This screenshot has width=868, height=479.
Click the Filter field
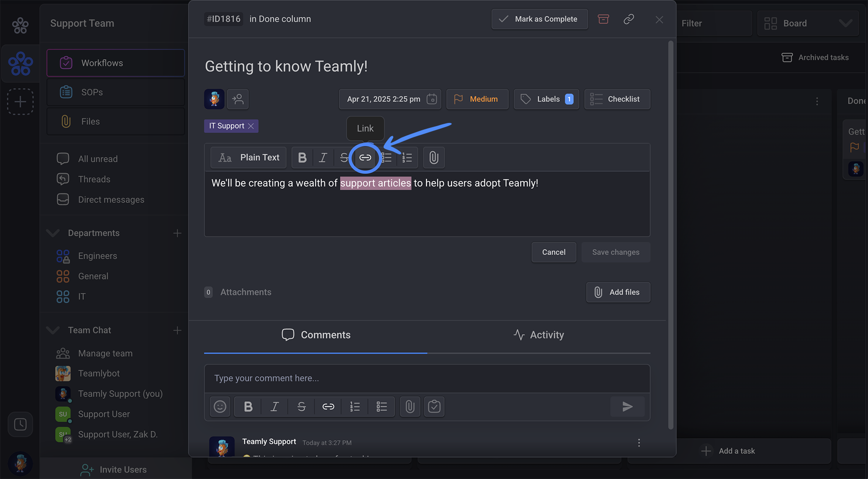coord(714,23)
